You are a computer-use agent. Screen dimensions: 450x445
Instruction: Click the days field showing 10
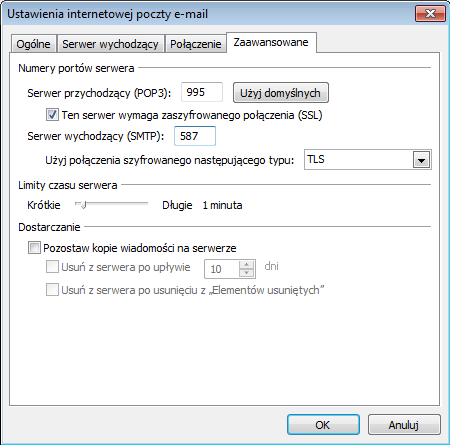222,269
